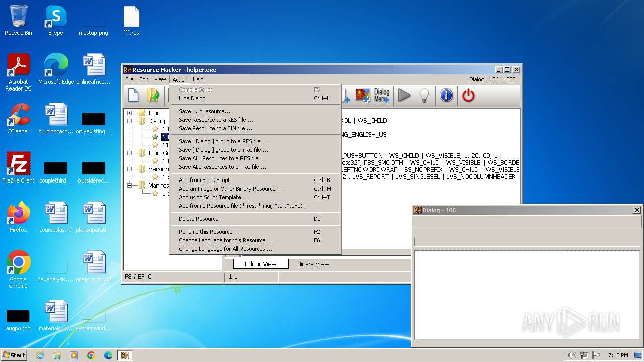This screenshot has width=644, height=362.
Task: Choose Save Resource to a RES file
Action: click(256, 120)
